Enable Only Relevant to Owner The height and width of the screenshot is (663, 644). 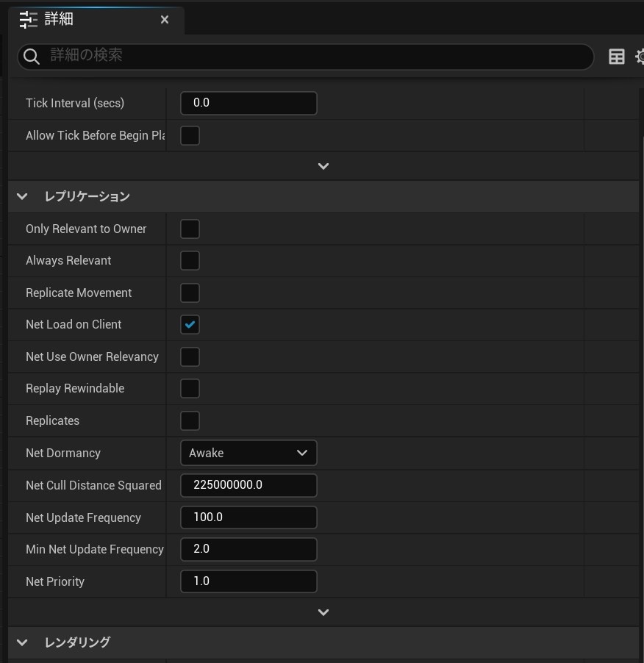[x=190, y=229]
